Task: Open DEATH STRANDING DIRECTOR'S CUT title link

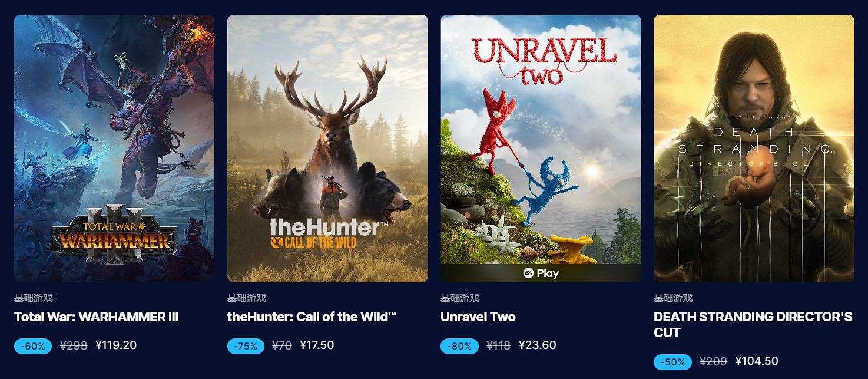Action: click(x=753, y=325)
